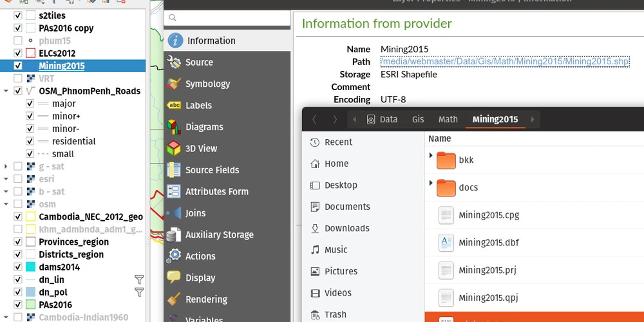
Task: Toggle the PAs2016 copy layer checkbox
Action: pyautogui.click(x=17, y=28)
